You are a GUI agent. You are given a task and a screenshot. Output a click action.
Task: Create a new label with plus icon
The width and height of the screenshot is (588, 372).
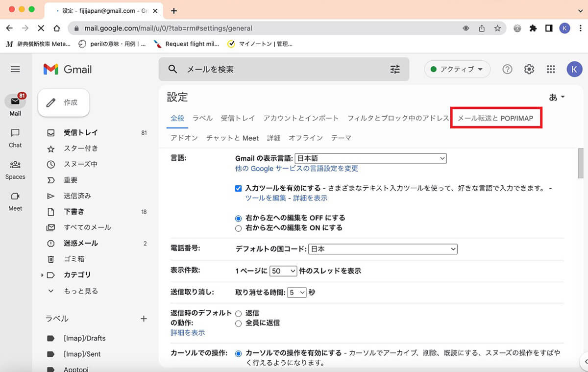[x=144, y=319]
